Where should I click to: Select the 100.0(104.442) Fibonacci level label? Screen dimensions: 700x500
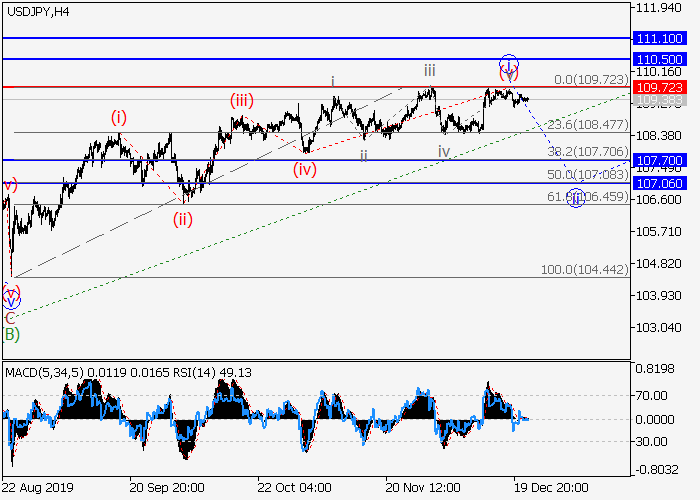pyautogui.click(x=585, y=270)
